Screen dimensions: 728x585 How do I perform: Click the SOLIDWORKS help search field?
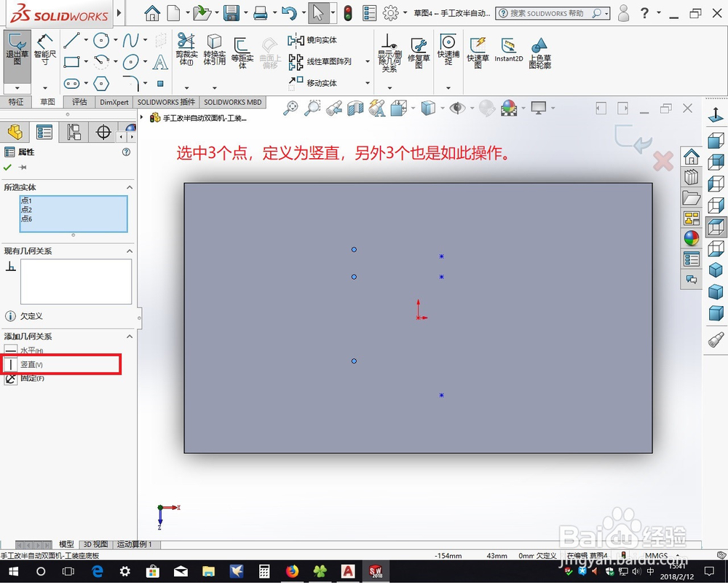pyautogui.click(x=547, y=13)
